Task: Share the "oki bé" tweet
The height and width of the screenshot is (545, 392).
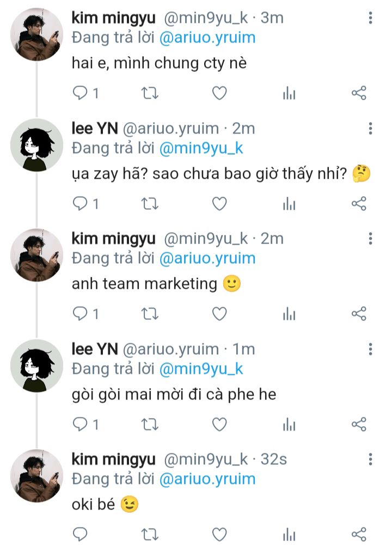Action: (359, 534)
